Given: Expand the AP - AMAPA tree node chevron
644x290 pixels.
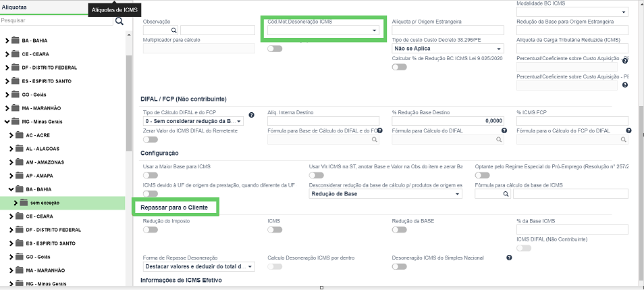Looking at the screenshot, I should [11, 176].
